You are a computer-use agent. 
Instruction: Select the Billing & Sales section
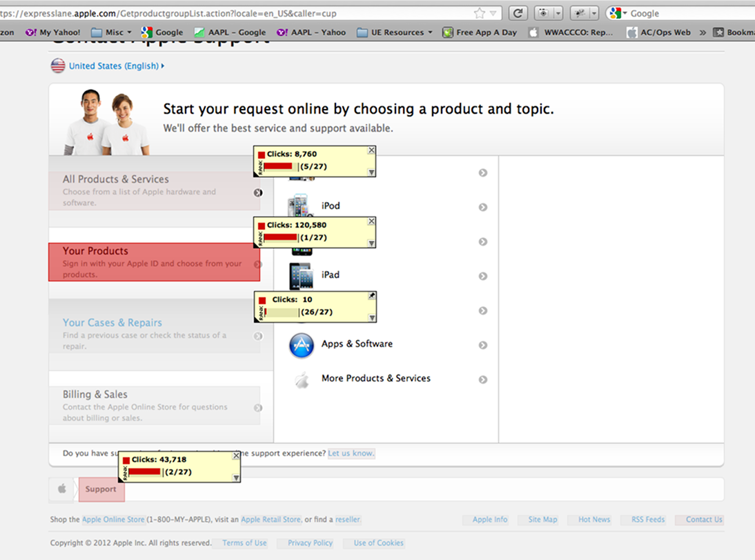coord(154,406)
